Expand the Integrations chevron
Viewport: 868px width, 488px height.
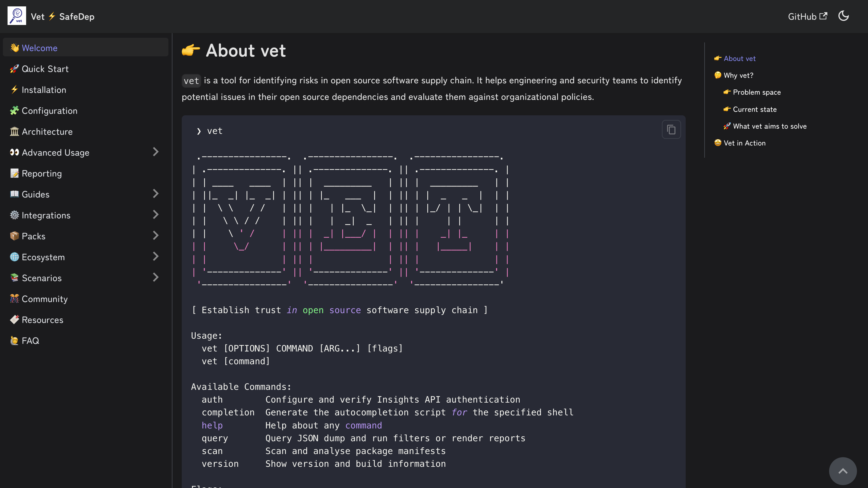click(156, 215)
